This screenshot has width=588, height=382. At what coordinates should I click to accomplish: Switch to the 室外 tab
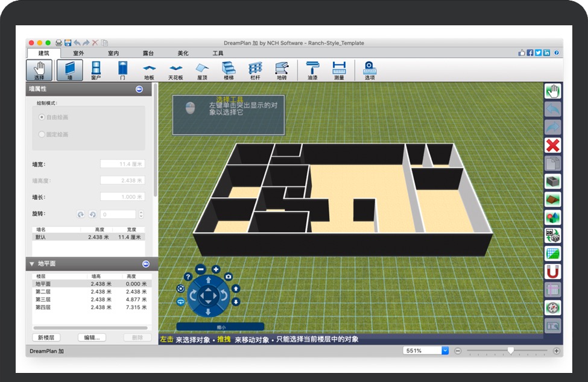point(78,53)
